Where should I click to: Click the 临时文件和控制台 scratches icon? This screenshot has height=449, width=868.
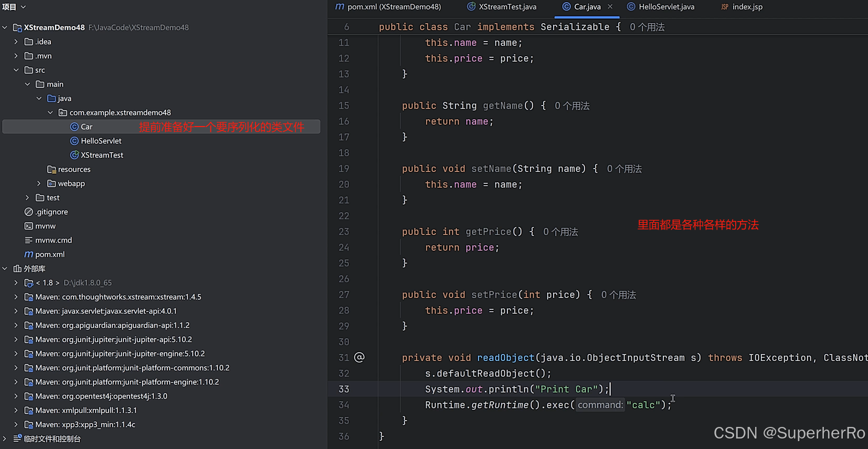[17, 438]
